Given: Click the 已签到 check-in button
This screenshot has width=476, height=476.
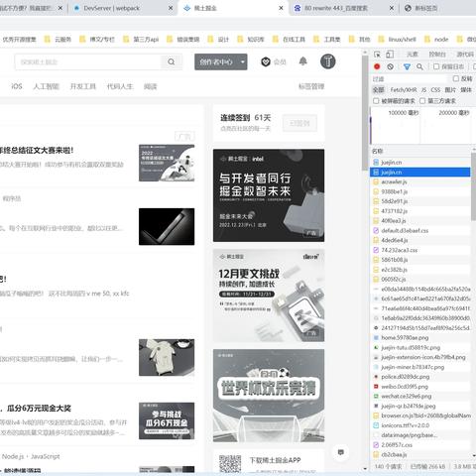Looking at the screenshot, I should [x=299, y=123].
